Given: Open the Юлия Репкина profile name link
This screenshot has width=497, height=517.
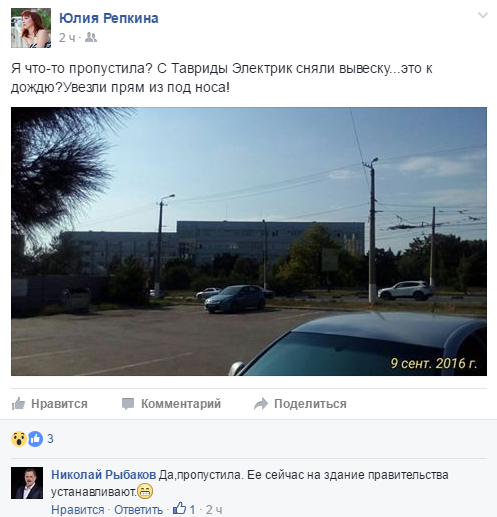Looking at the screenshot, I should coord(109,18).
